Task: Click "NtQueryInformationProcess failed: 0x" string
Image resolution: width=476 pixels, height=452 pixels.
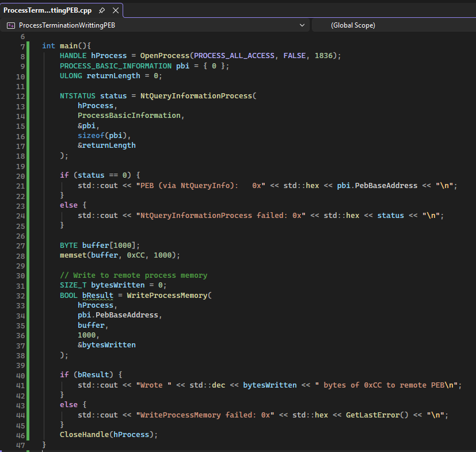Action: (x=220, y=216)
